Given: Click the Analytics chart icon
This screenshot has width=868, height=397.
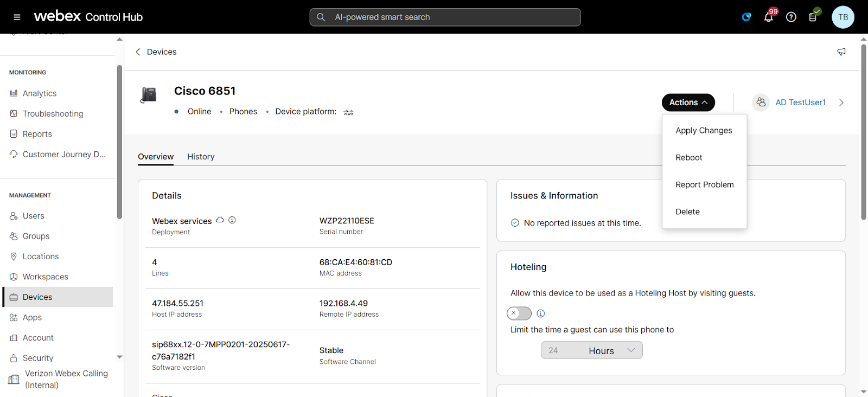Looking at the screenshot, I should (14, 93).
